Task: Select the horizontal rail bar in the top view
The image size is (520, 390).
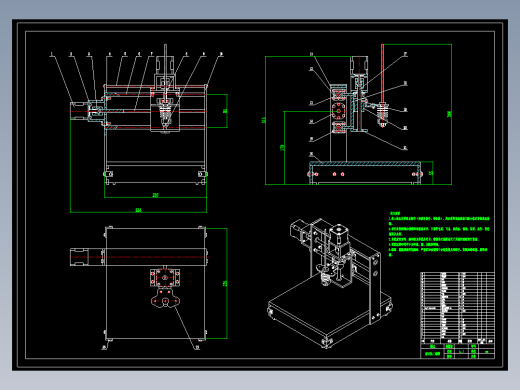Action: coord(155,257)
